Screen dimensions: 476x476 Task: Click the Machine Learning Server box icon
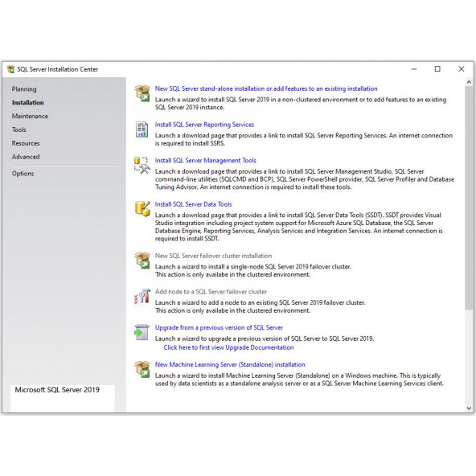click(x=142, y=369)
